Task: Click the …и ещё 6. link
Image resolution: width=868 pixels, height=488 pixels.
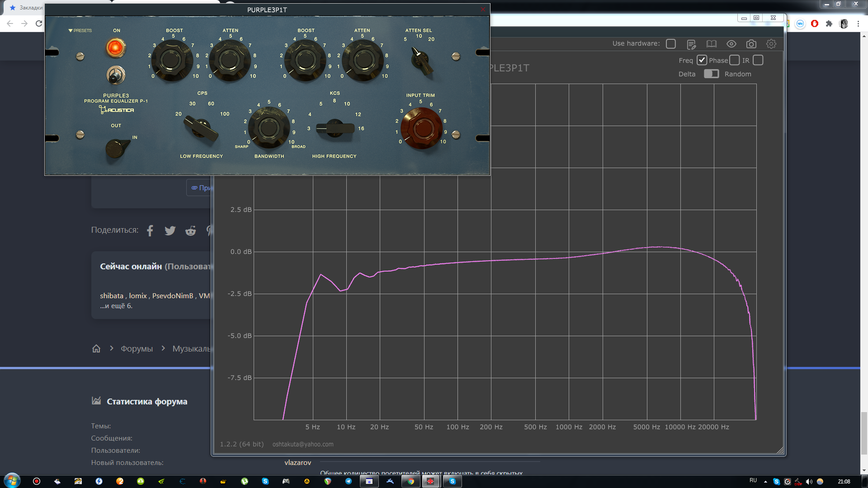Action: 116,305
